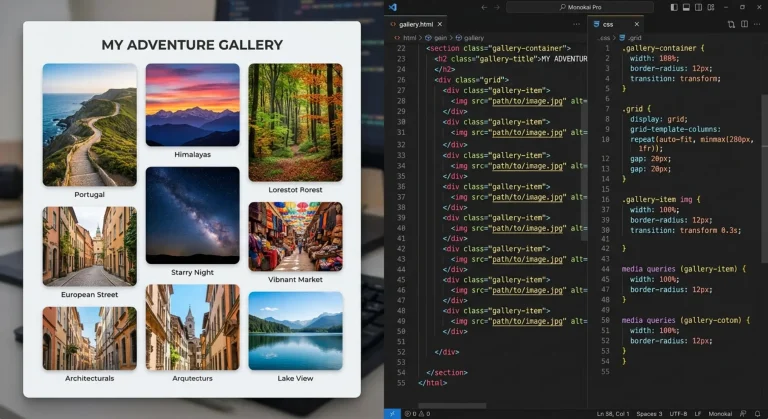Select the html breadcrumb segment
This screenshot has width=768, height=419.
[x=409, y=38]
